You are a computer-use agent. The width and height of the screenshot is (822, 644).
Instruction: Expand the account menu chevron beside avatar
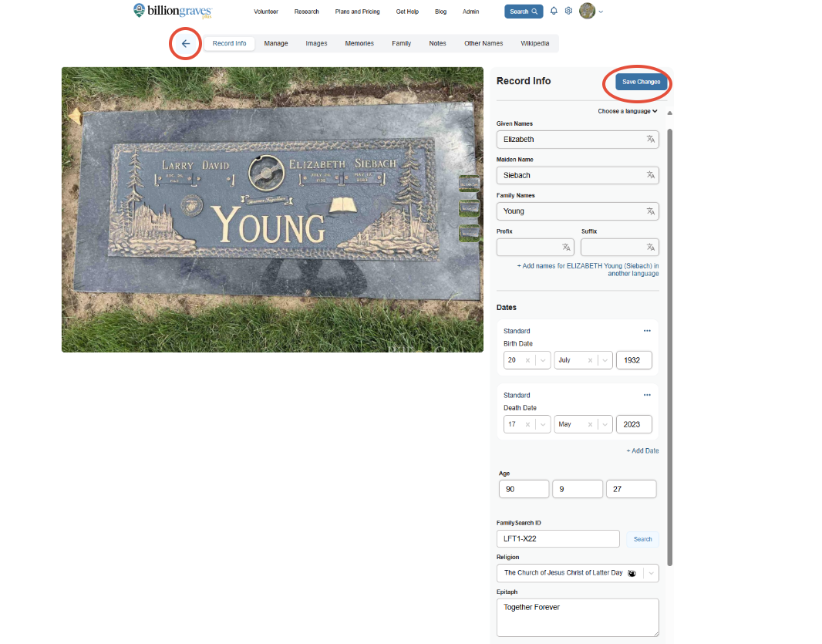[601, 12]
